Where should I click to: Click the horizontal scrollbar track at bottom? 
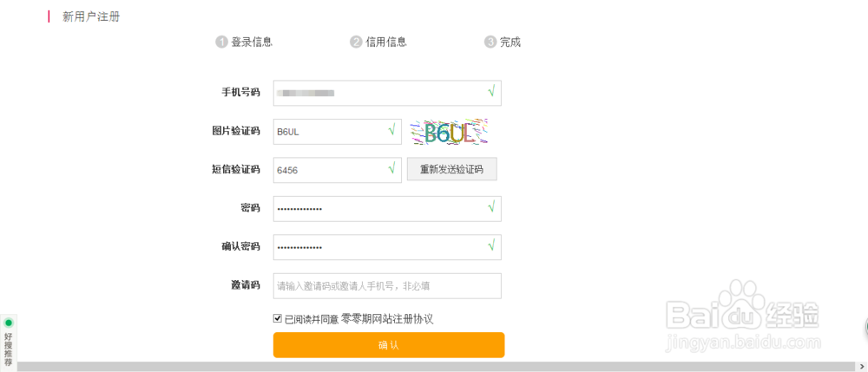point(437,367)
